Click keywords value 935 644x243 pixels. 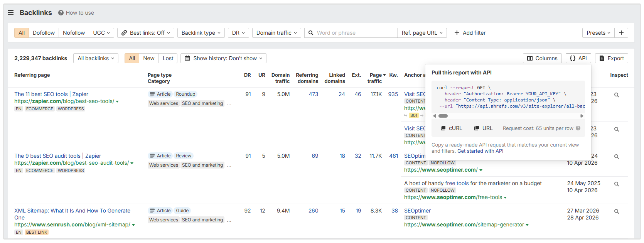pyautogui.click(x=393, y=94)
